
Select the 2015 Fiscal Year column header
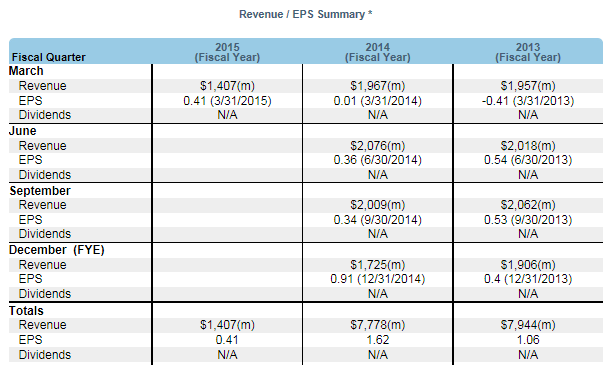[x=227, y=52]
